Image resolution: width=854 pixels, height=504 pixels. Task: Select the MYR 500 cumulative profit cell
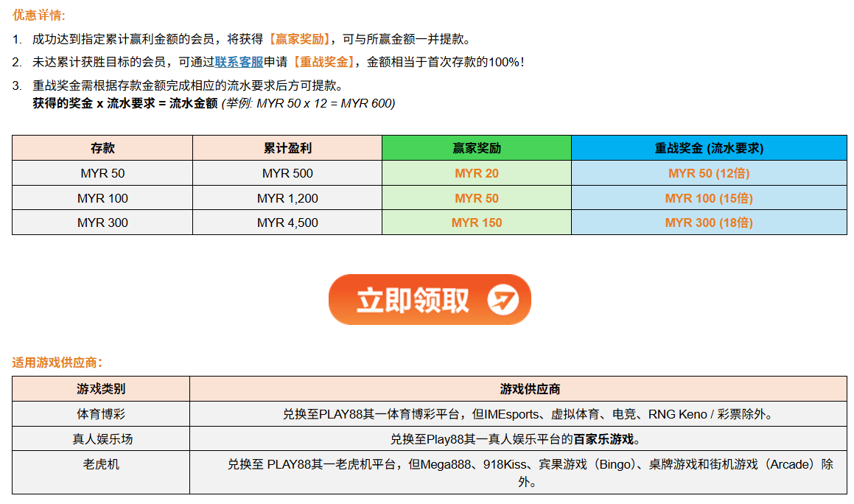point(287,173)
